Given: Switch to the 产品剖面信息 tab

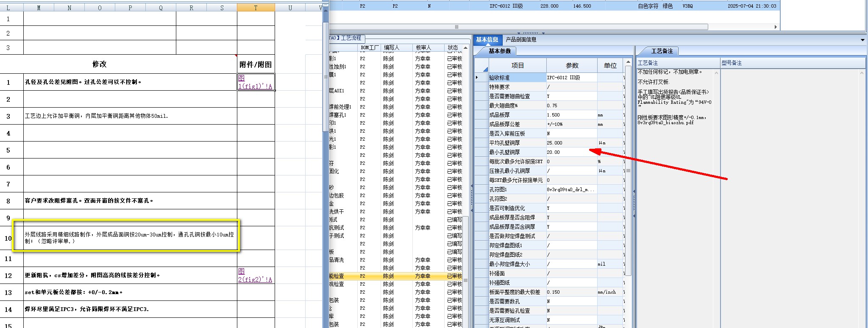Looking at the screenshot, I should (x=521, y=39).
